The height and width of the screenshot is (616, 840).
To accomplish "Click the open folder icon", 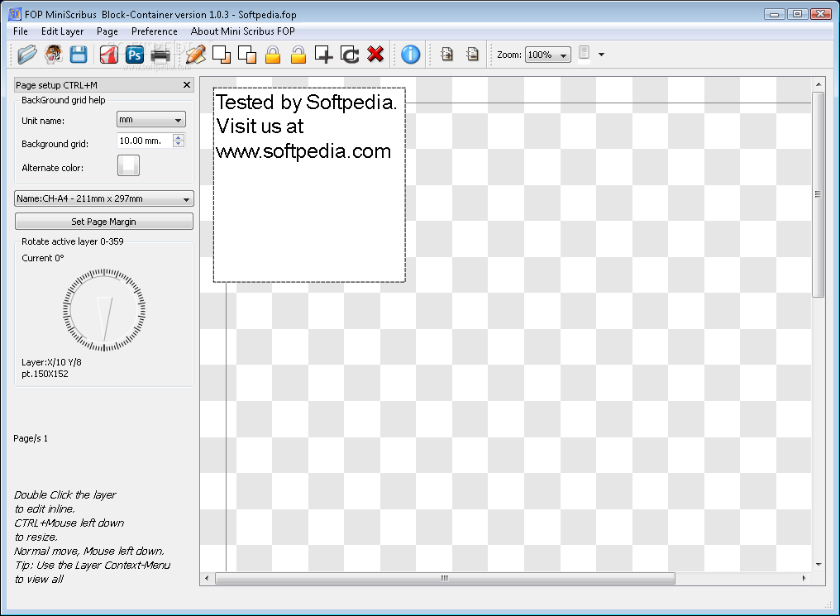I will pyautogui.click(x=26, y=54).
